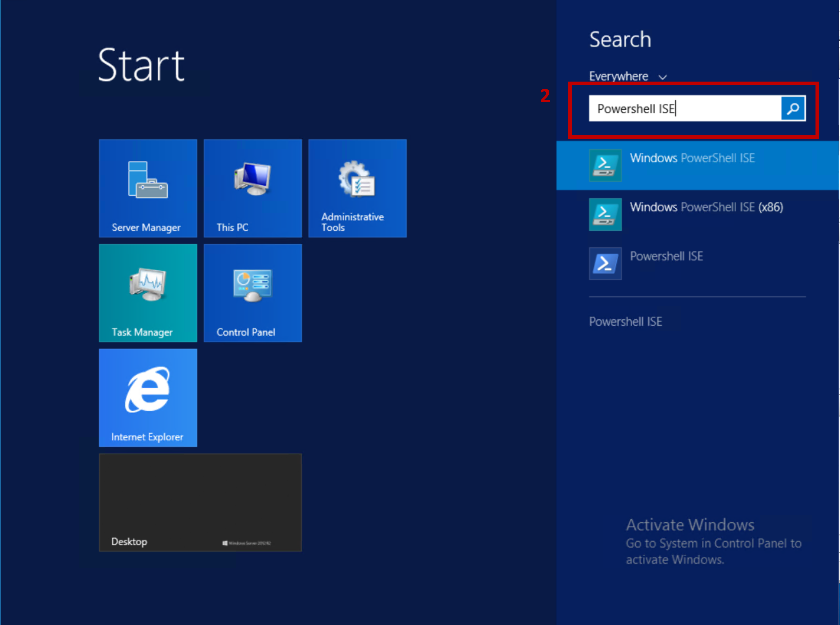Click inside the Powershell ISE search box

click(x=685, y=109)
